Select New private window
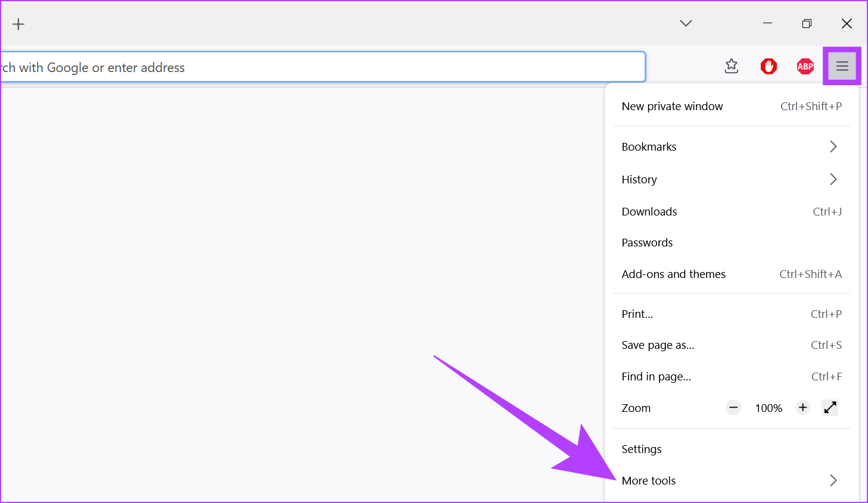 point(732,107)
